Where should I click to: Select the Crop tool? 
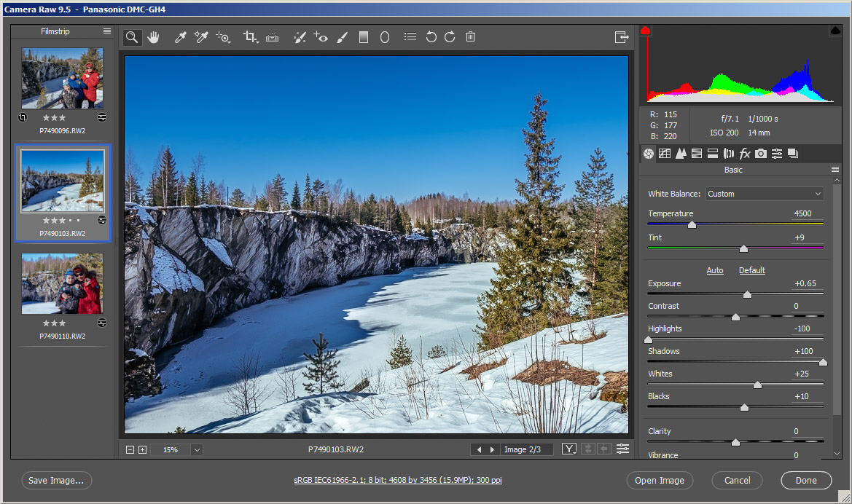pos(251,37)
